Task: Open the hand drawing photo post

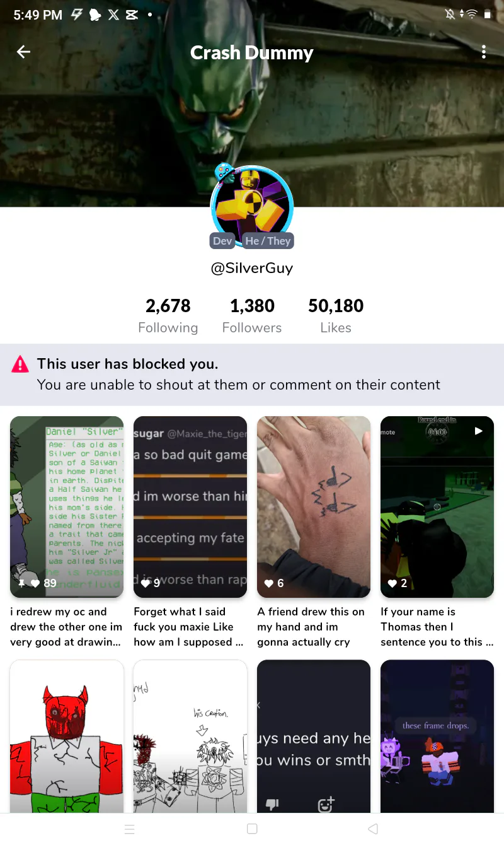Action: (x=314, y=507)
